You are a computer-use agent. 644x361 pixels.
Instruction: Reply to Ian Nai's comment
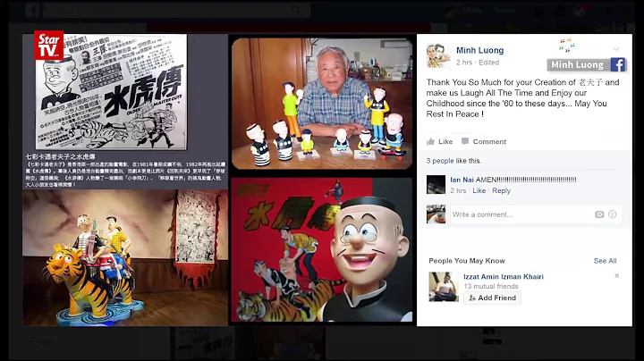[x=501, y=190]
